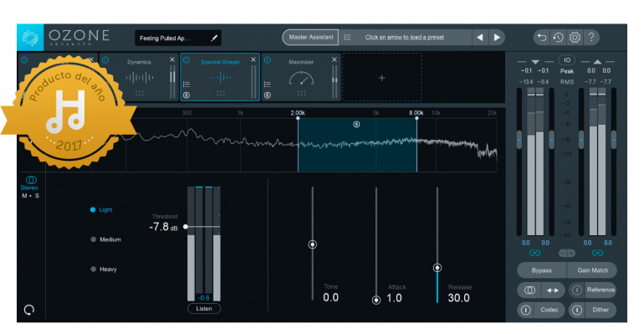
Task: Open the settings gear icon
Action: pyautogui.click(x=575, y=38)
